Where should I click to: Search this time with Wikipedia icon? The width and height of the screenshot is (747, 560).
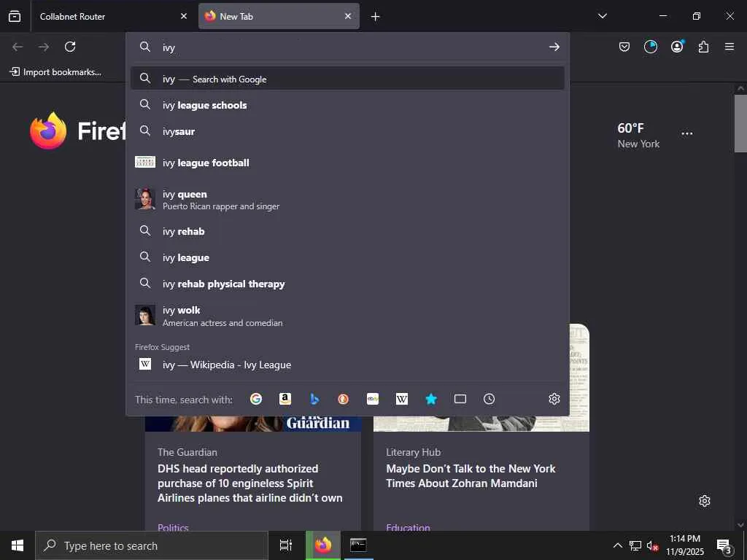[402, 399]
